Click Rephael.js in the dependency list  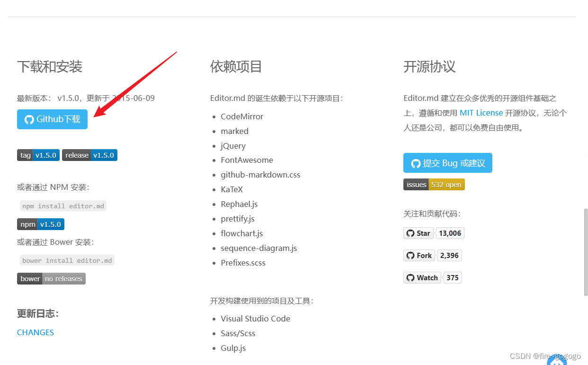pos(239,204)
